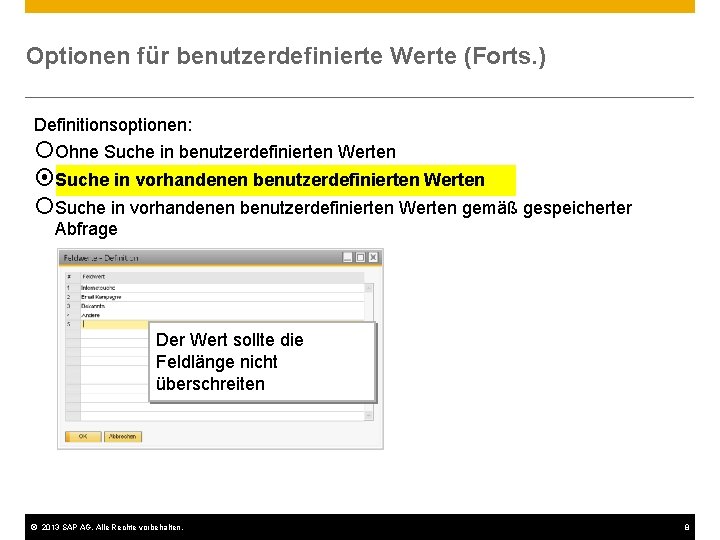This screenshot has height=540, width=720.
Task: Click the SAP AG copyright footer text
Action: tap(107, 527)
